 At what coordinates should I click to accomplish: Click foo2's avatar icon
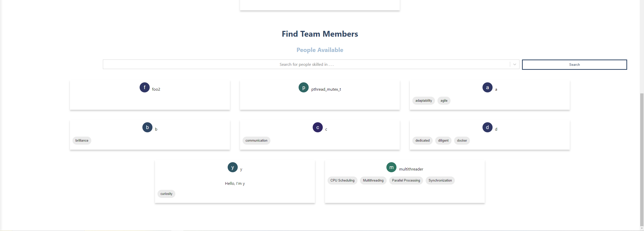click(x=144, y=87)
